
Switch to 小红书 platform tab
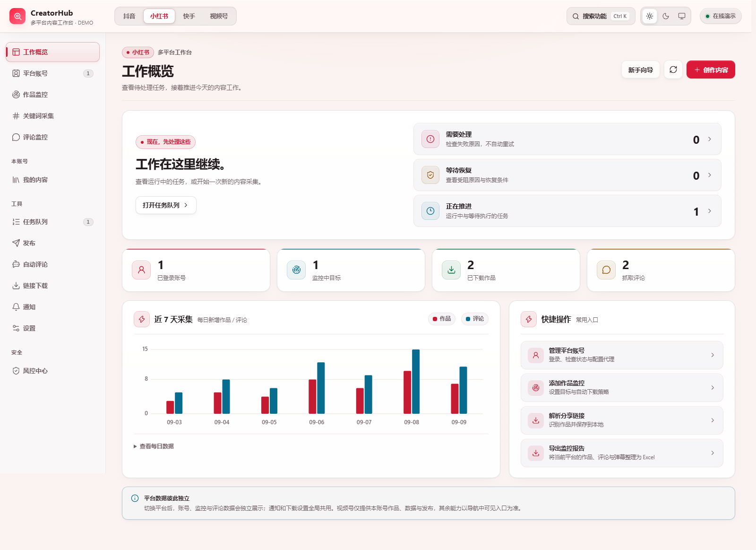159,16
